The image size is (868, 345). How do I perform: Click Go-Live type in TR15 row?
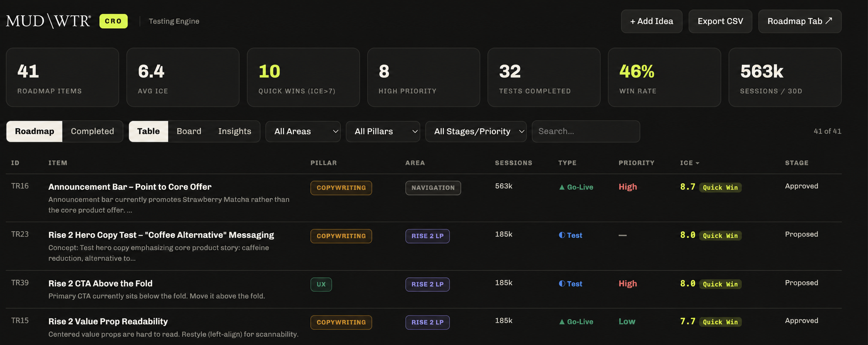(x=576, y=321)
